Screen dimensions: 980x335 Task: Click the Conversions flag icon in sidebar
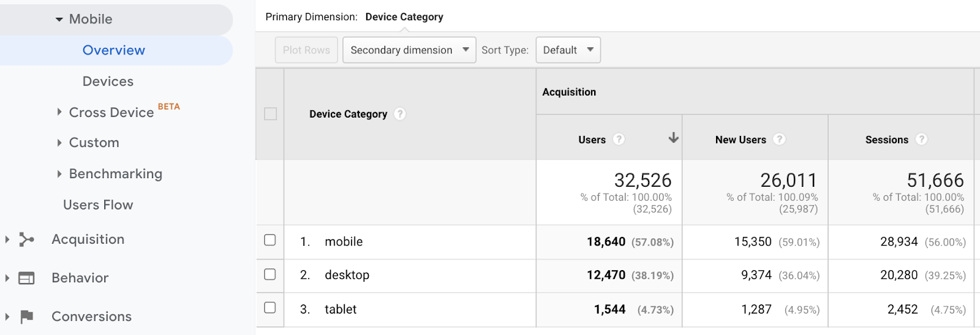(26, 317)
